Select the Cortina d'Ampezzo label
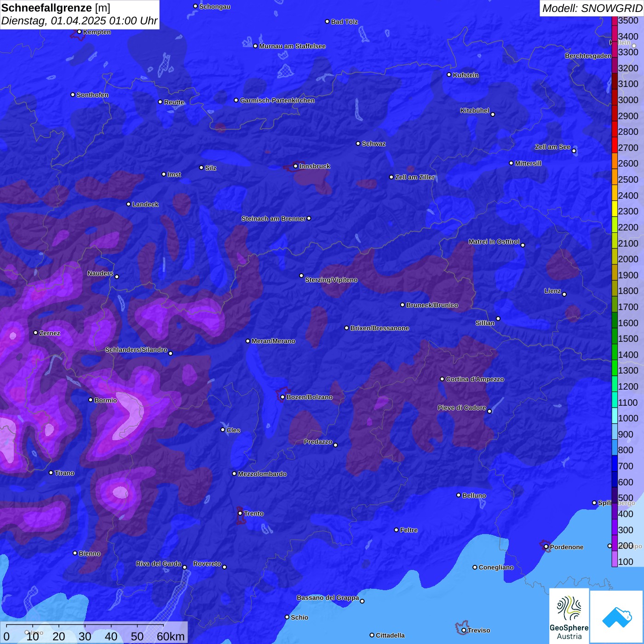The image size is (644, 644). click(x=475, y=379)
